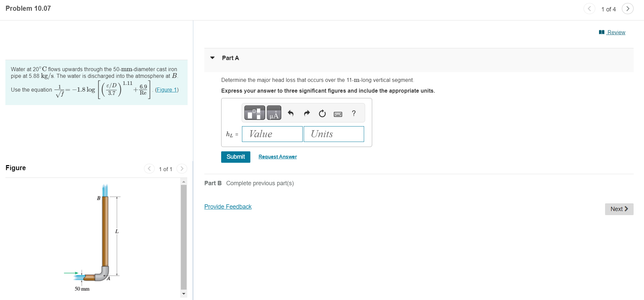Viewport: 644px width, 300px height.
Task: Reset the answer box
Action: click(x=322, y=113)
